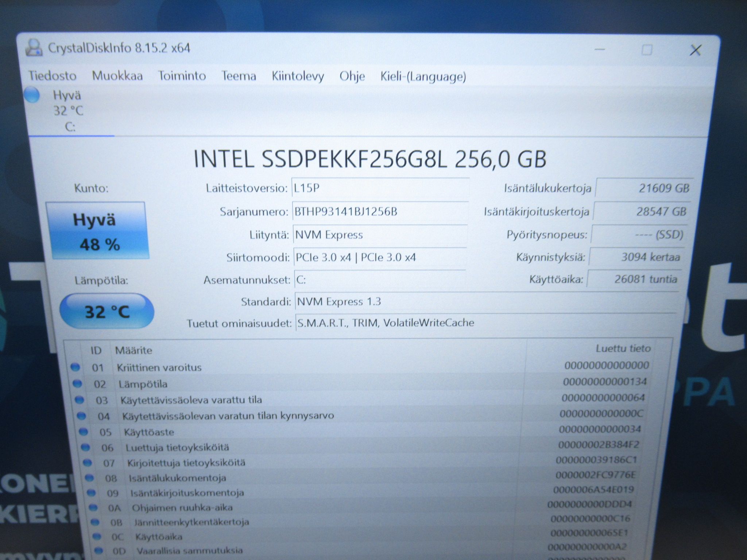Open the Kiintolevy menu

298,76
